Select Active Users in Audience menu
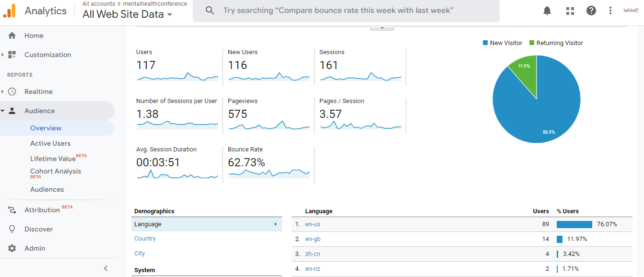644x277 pixels. pyautogui.click(x=50, y=143)
